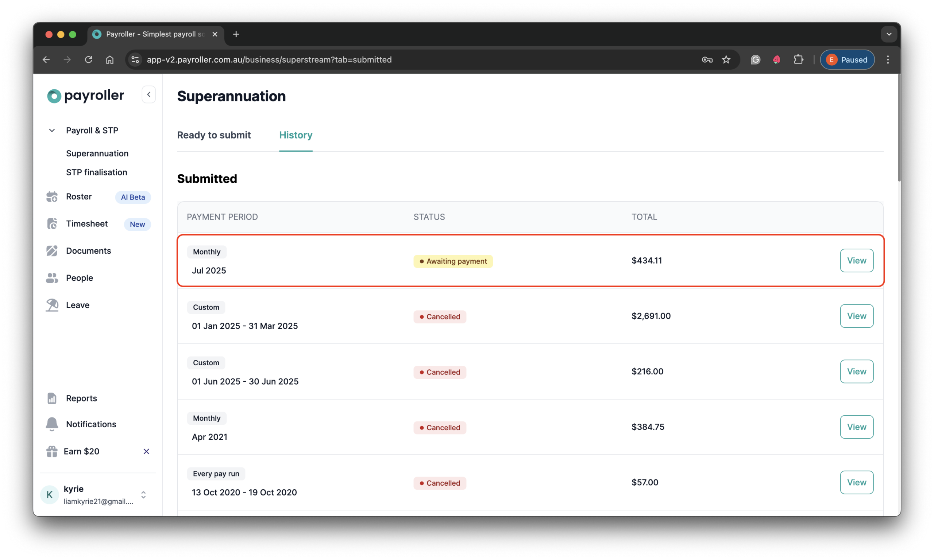The image size is (934, 560).
Task: View the Jul 2025 submission
Action: click(x=856, y=260)
